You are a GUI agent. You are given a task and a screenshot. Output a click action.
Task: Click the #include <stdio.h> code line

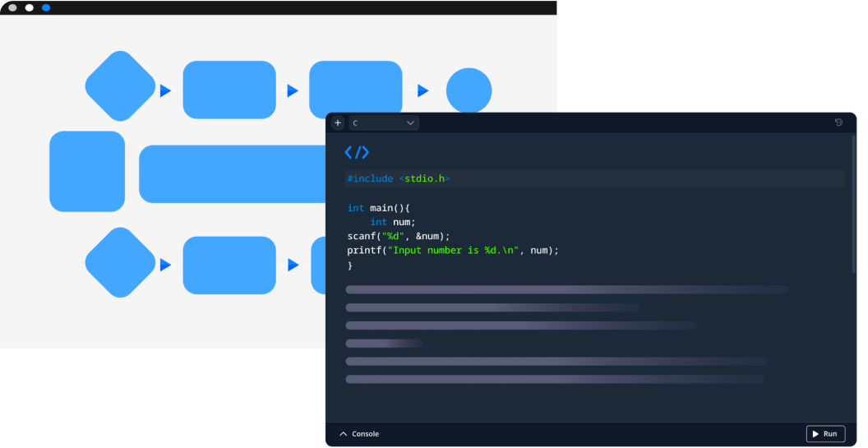pyautogui.click(x=399, y=178)
